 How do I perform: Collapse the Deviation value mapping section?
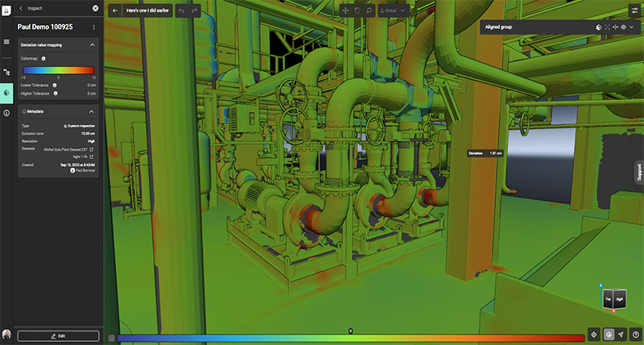(x=92, y=45)
